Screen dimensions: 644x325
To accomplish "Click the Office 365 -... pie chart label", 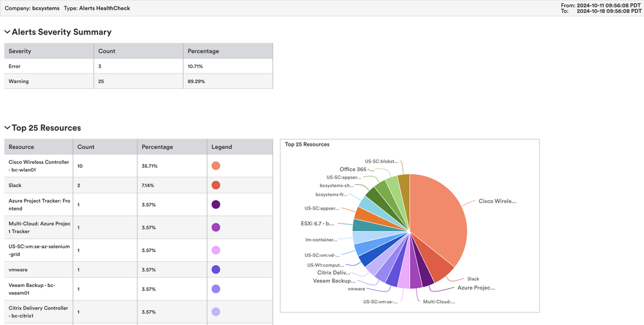I will coord(357,170).
